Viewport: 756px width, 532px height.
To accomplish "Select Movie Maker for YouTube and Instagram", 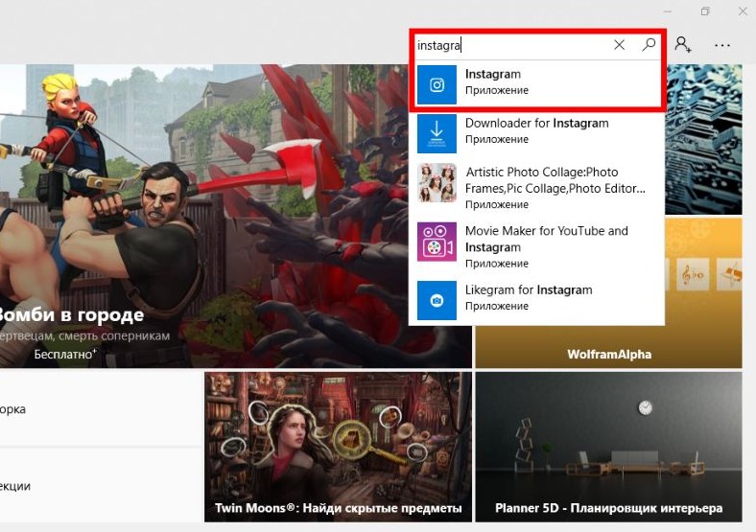I will pos(536,246).
